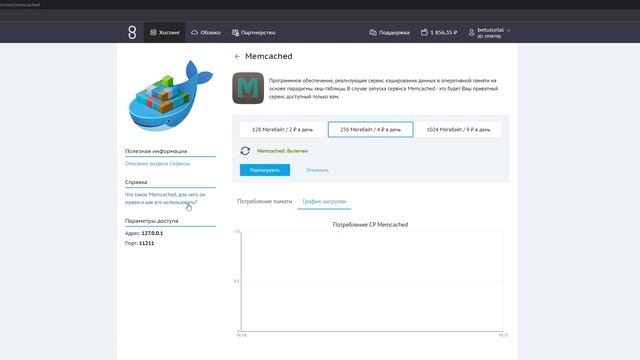640x360 pixels.
Task: Click the Memcached M logo icon
Action: [x=248, y=88]
